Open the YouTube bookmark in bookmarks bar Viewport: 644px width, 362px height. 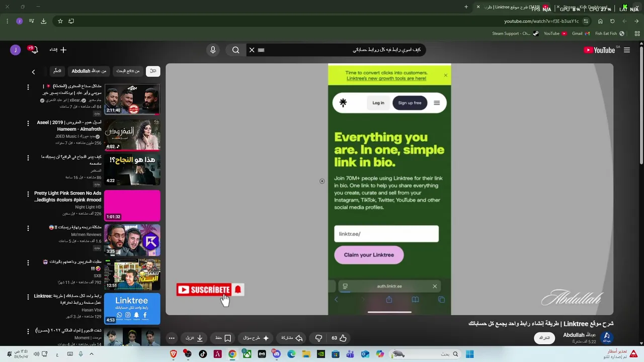555,34
